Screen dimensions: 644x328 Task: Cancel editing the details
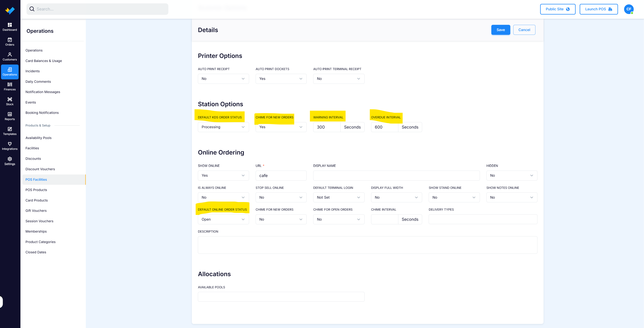coord(524,30)
